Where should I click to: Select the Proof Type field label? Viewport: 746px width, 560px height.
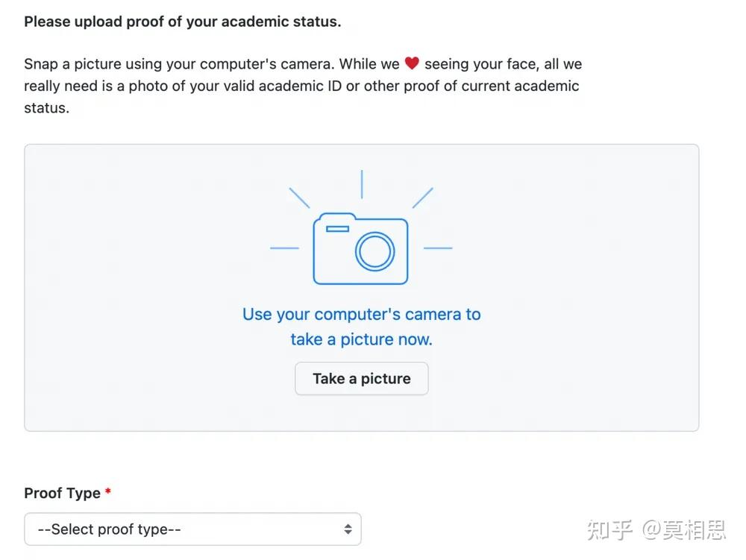pyautogui.click(x=63, y=493)
